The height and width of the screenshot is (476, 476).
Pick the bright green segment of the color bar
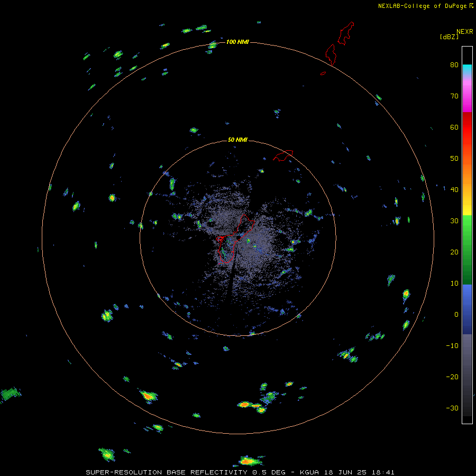(x=467, y=225)
